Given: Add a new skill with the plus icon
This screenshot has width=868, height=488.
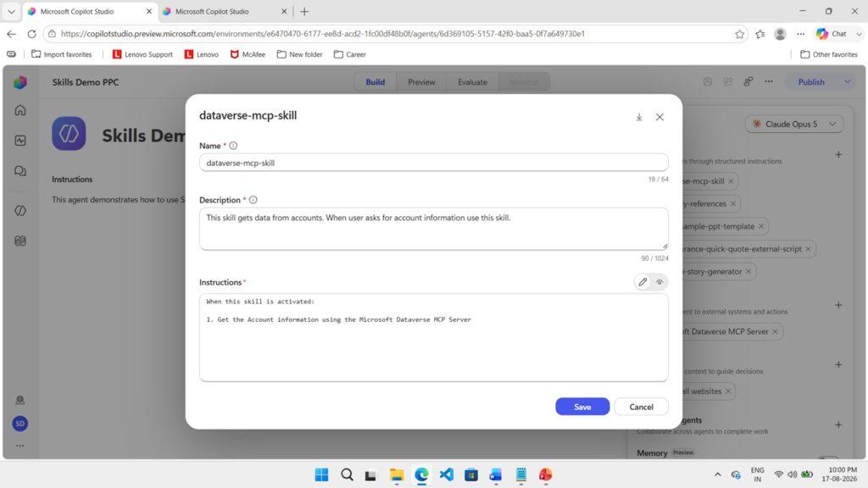Looking at the screenshot, I should tap(838, 155).
